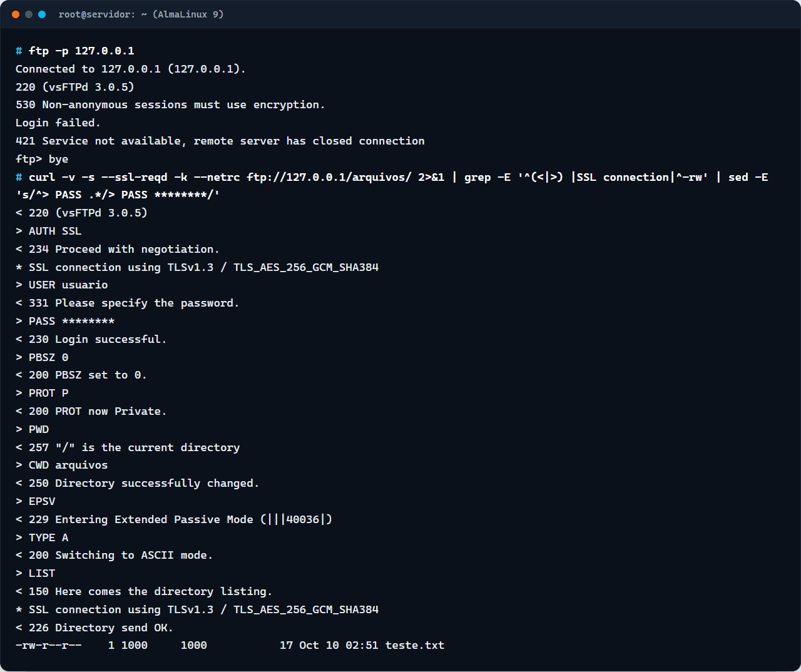801x672 pixels.
Task: Click the 'ftp -p 127.0.0.1' command line
Action: pyautogui.click(x=75, y=51)
